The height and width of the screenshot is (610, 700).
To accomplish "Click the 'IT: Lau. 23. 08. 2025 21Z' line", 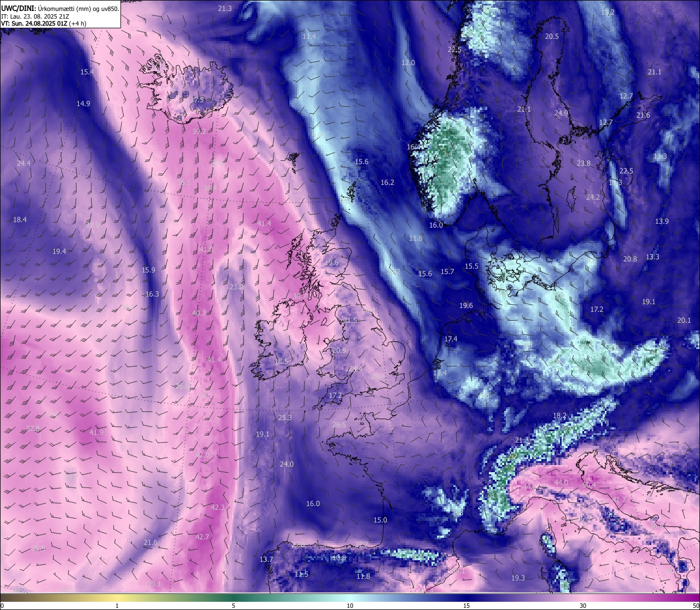I will click(x=35, y=16).
